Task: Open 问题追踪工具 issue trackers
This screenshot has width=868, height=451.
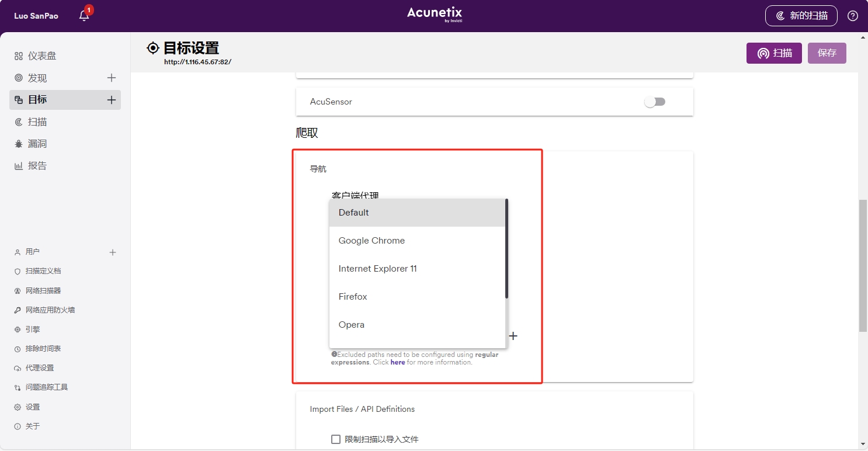Action: coord(47,387)
